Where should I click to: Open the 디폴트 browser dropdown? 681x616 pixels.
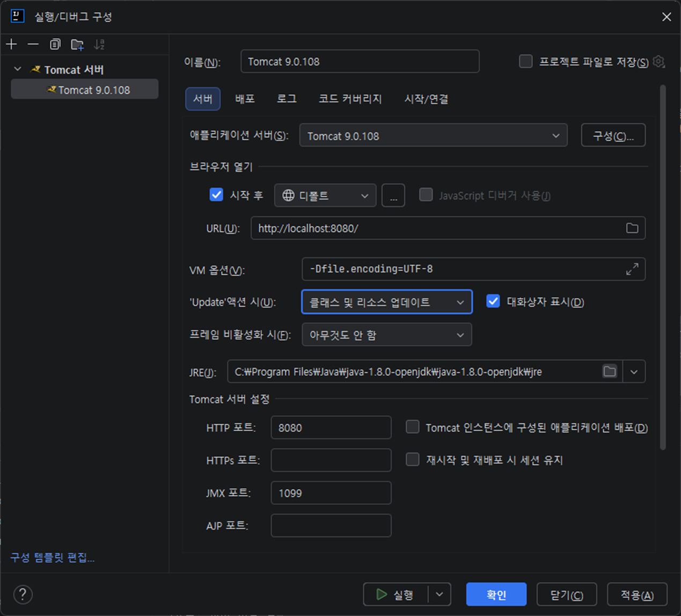coord(325,195)
